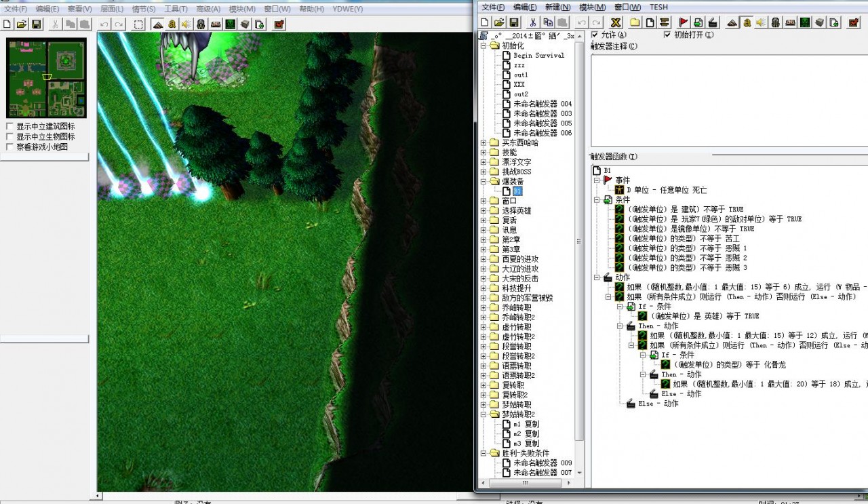This screenshot has height=504, width=868.
Task: Open Variables (X) editor in Trigger Editor
Action: (x=616, y=22)
